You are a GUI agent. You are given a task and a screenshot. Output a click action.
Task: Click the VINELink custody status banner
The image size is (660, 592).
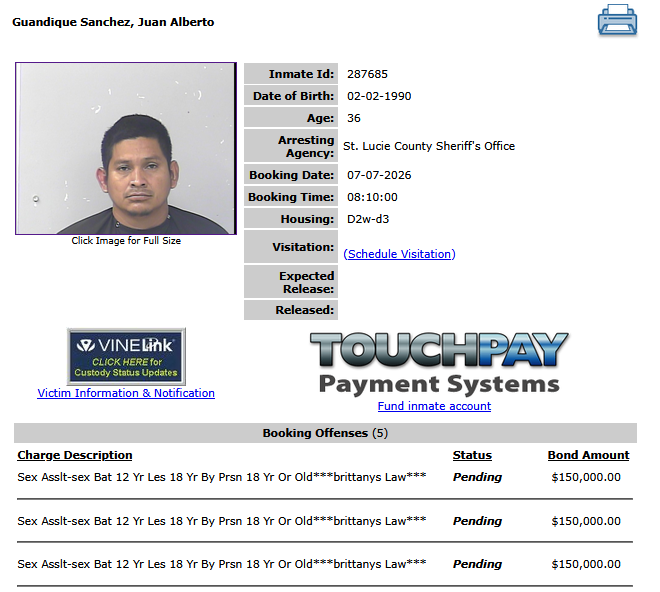click(x=126, y=356)
